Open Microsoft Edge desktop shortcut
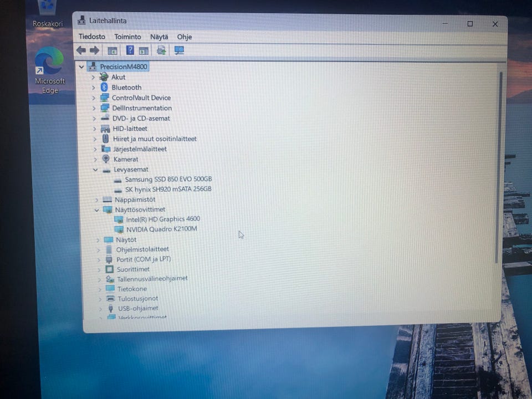The image size is (532, 399). pyautogui.click(x=49, y=70)
